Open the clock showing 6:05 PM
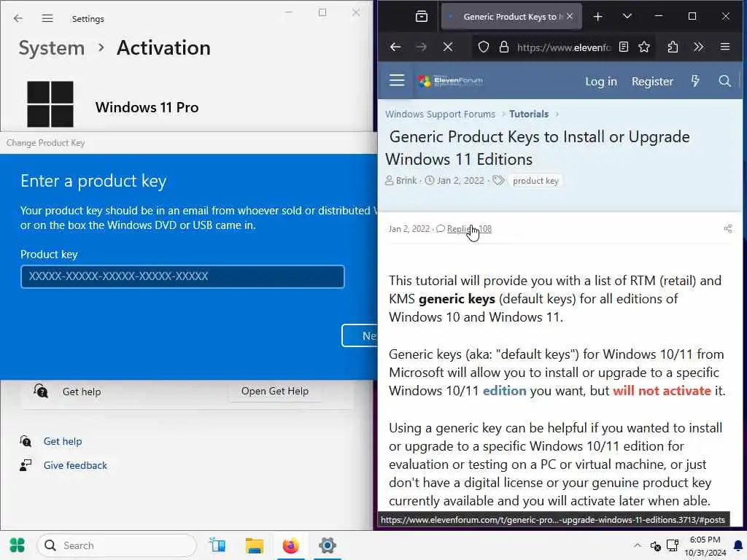Screen dimensions: 747x560 pyautogui.click(x=705, y=546)
